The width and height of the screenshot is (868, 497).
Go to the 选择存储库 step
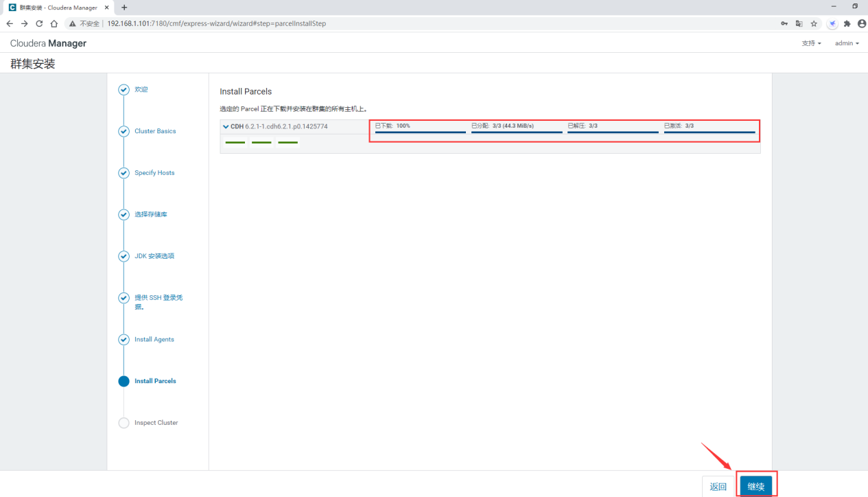(151, 214)
